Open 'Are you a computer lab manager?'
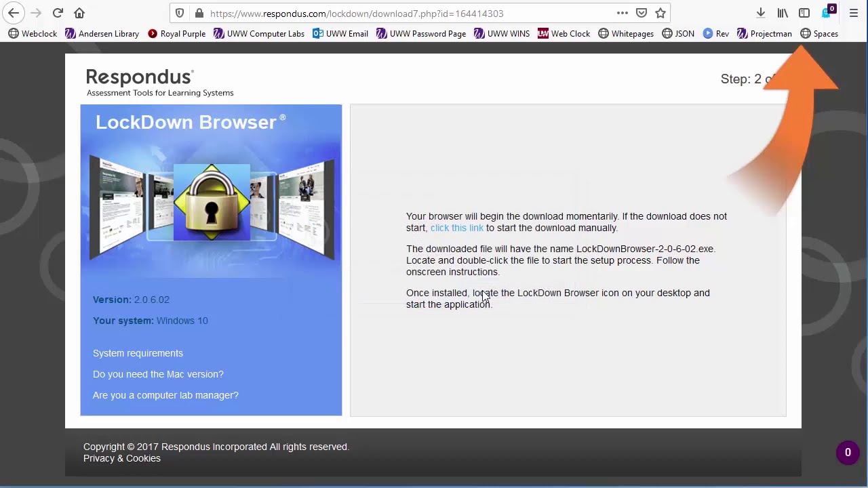Viewport: 868px width, 488px height. [x=165, y=395]
